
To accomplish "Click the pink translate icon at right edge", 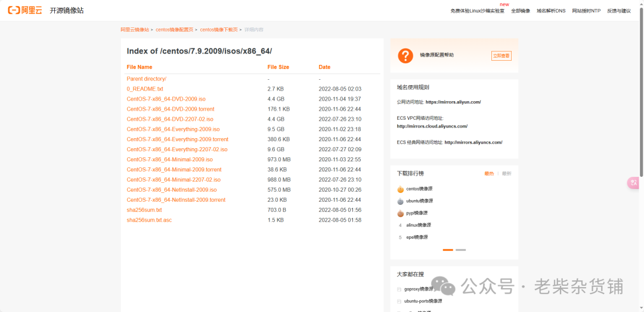I will (x=634, y=183).
